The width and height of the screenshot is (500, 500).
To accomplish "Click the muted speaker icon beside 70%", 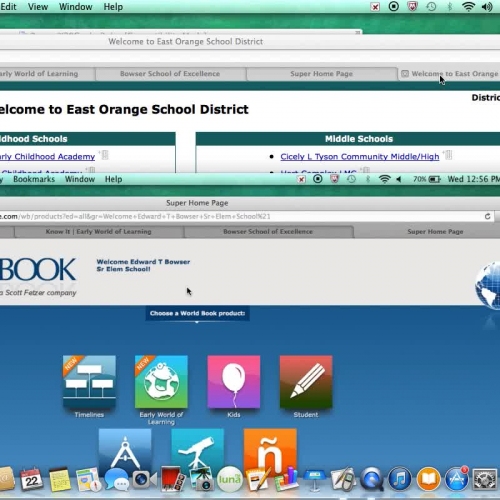I will (399, 179).
